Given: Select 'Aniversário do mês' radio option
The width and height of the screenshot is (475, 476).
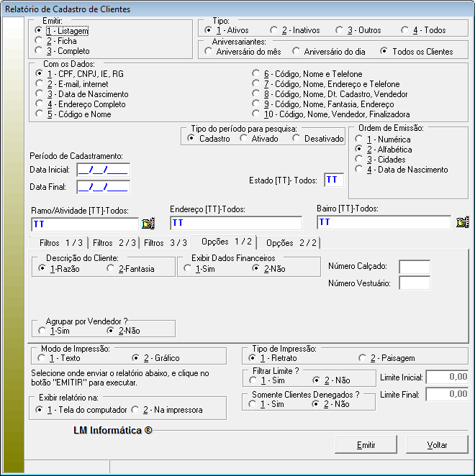Looking at the screenshot, I should (209, 52).
